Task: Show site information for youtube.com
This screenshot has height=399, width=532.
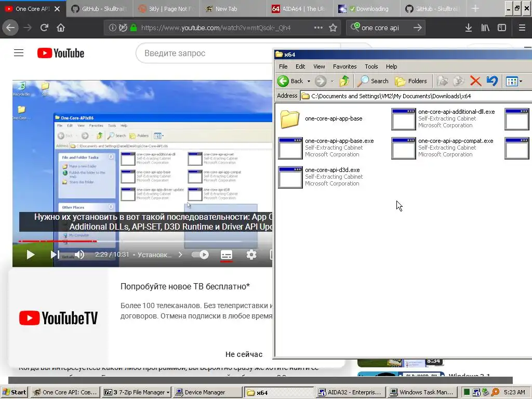Action: [x=113, y=28]
